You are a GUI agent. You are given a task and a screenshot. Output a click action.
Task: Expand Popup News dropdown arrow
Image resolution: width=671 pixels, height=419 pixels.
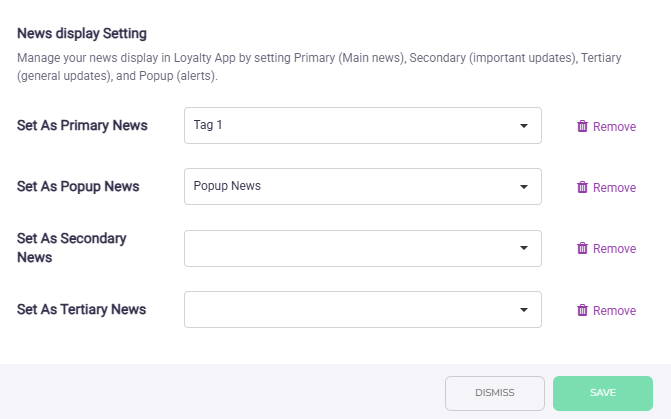click(x=523, y=187)
